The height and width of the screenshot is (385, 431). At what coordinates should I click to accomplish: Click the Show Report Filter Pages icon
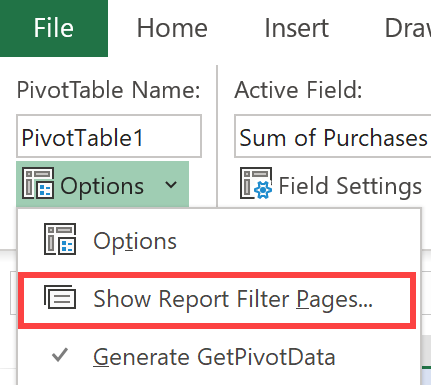[x=60, y=297]
